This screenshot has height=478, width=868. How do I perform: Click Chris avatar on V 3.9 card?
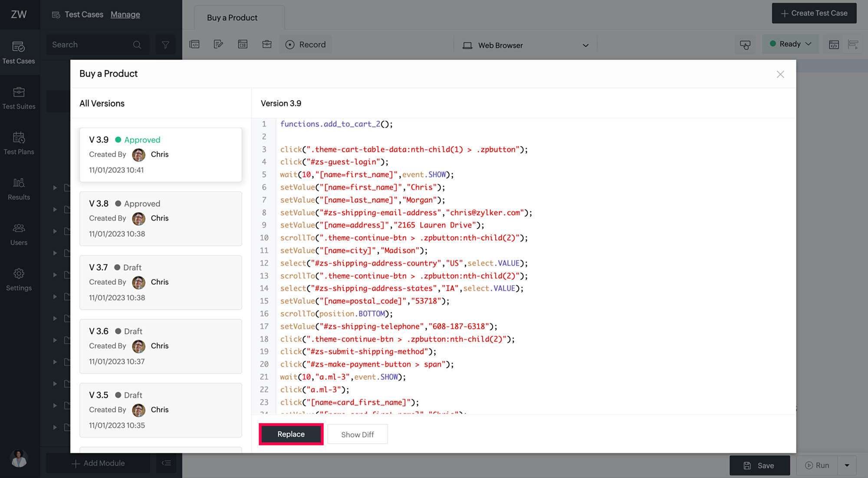tap(138, 155)
